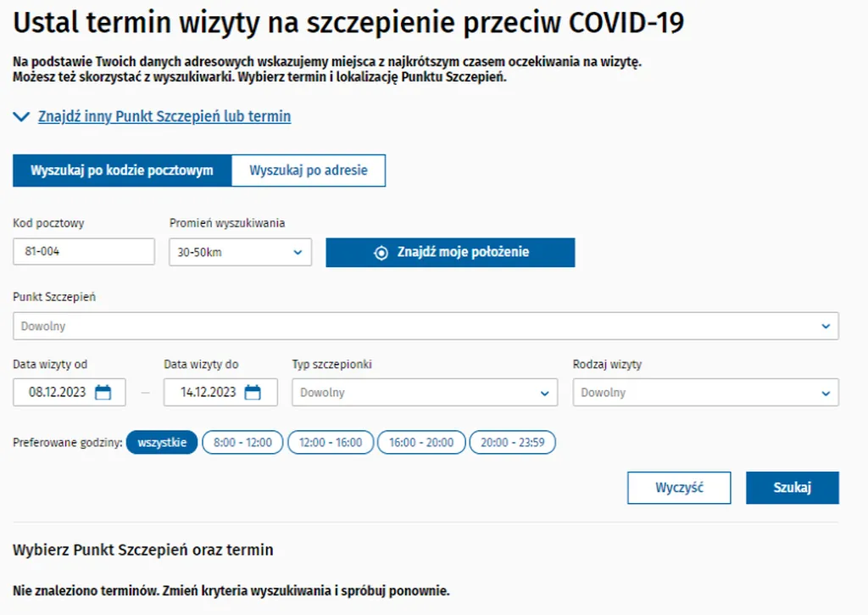Click the location target icon in Znajdź moje położenie
The width and height of the screenshot is (868, 615).
381,253
